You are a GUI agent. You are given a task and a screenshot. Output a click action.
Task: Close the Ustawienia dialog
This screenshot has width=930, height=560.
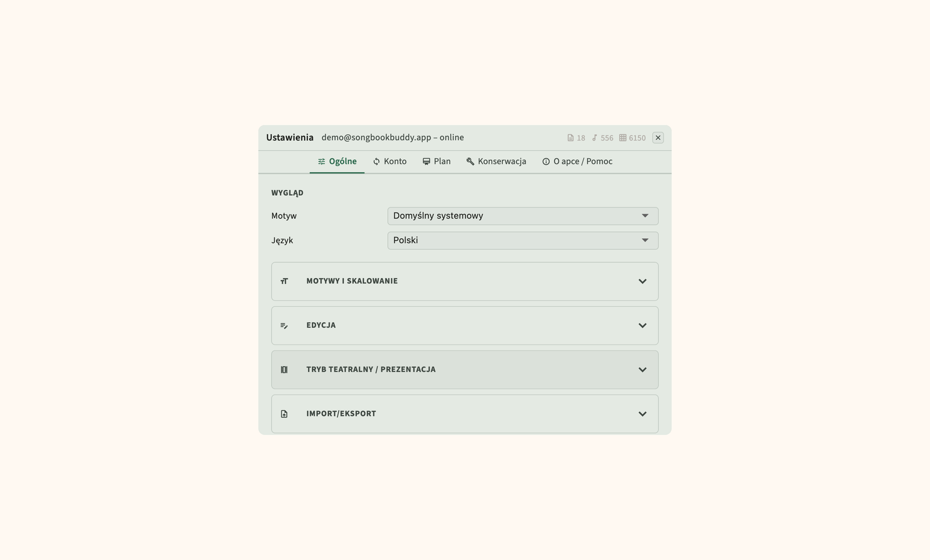pyautogui.click(x=658, y=138)
